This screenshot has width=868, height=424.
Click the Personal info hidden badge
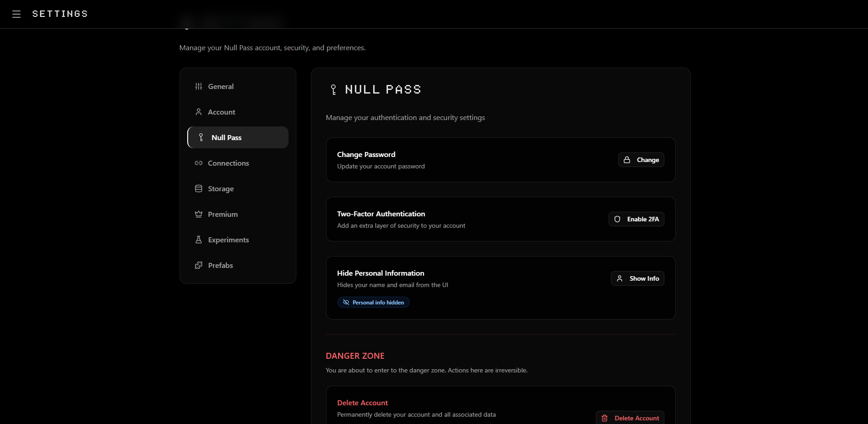click(373, 302)
